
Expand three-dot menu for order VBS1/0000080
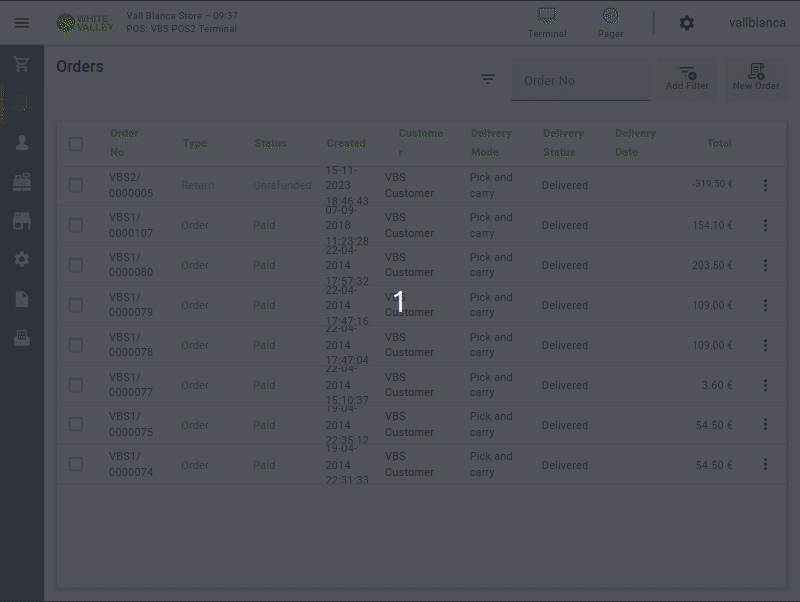click(765, 265)
